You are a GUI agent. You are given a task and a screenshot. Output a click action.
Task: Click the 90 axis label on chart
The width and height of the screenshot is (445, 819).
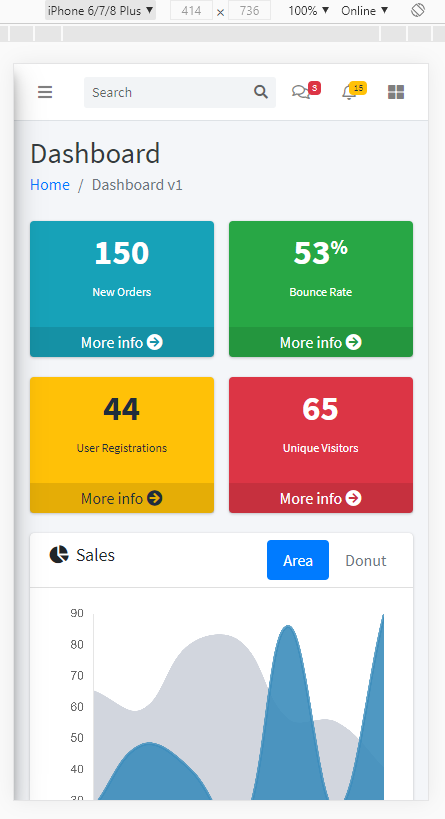77,613
